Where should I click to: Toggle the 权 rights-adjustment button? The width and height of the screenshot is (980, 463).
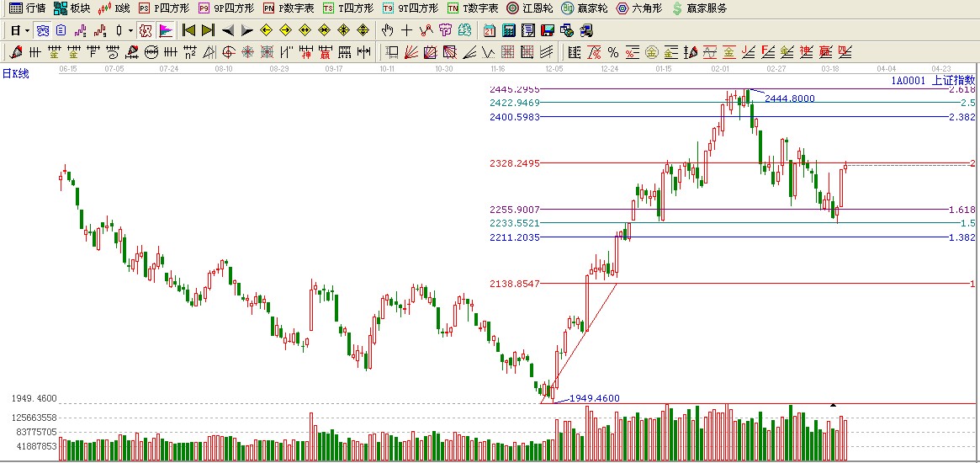(x=146, y=30)
